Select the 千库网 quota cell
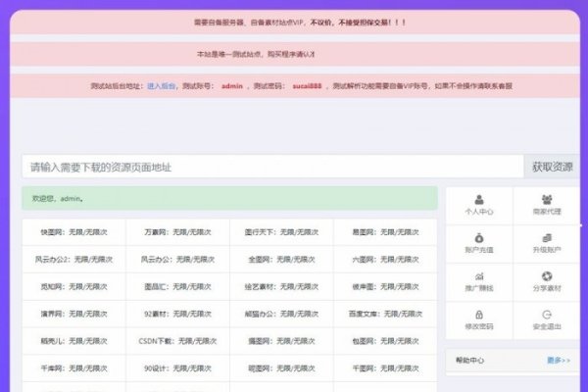This screenshot has width=588, height=392. (x=73, y=368)
